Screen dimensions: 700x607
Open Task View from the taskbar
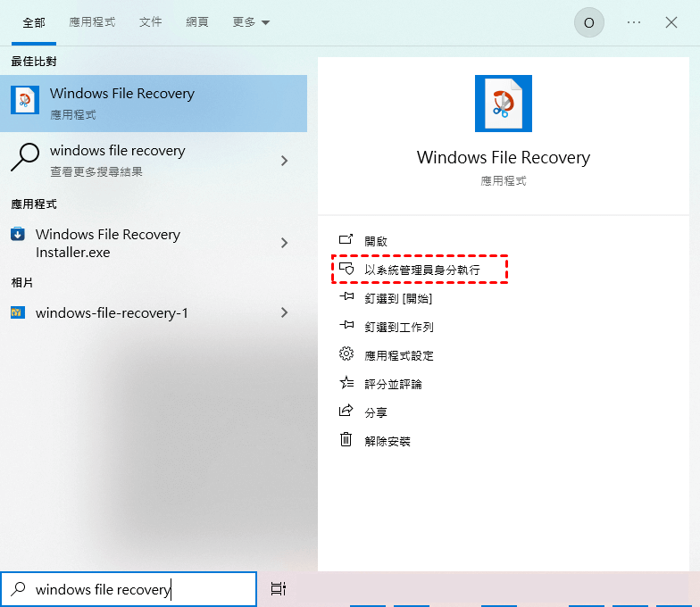[279, 589]
